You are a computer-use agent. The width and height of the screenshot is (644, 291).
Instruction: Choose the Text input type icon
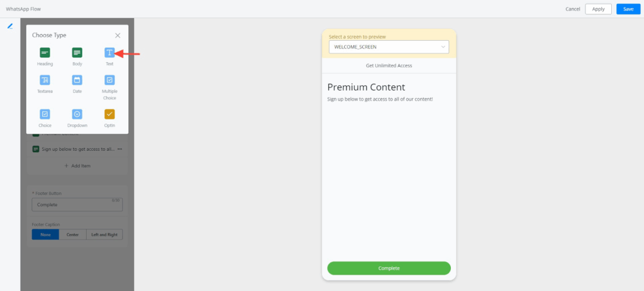[x=109, y=53]
